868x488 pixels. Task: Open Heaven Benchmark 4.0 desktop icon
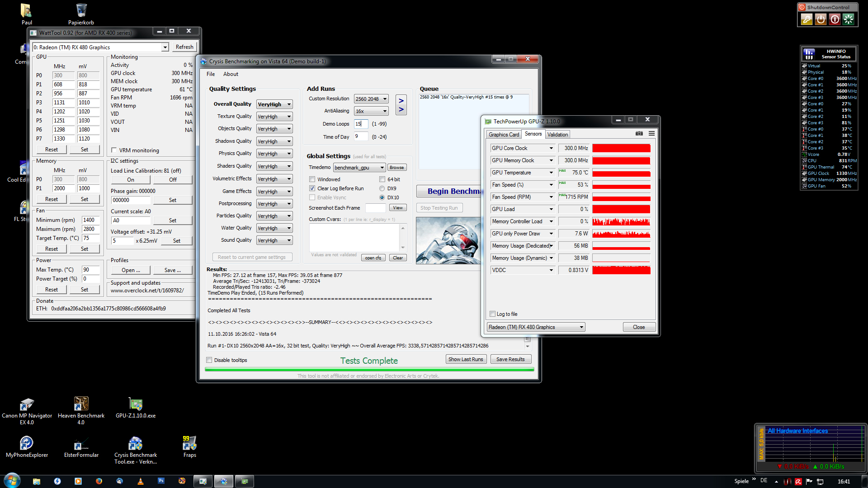pos(81,404)
